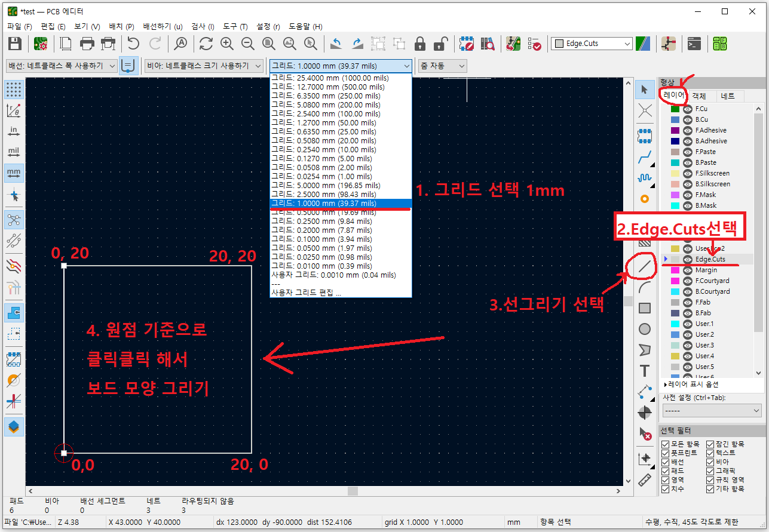Select the Draw Polygon tool
This screenshot has width=769, height=532.
click(x=644, y=350)
